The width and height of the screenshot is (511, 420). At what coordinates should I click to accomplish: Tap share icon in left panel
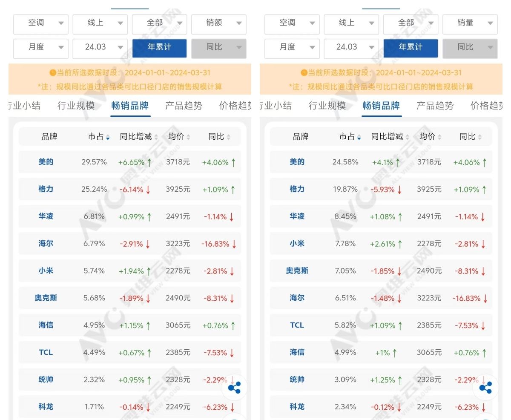coord(234,388)
